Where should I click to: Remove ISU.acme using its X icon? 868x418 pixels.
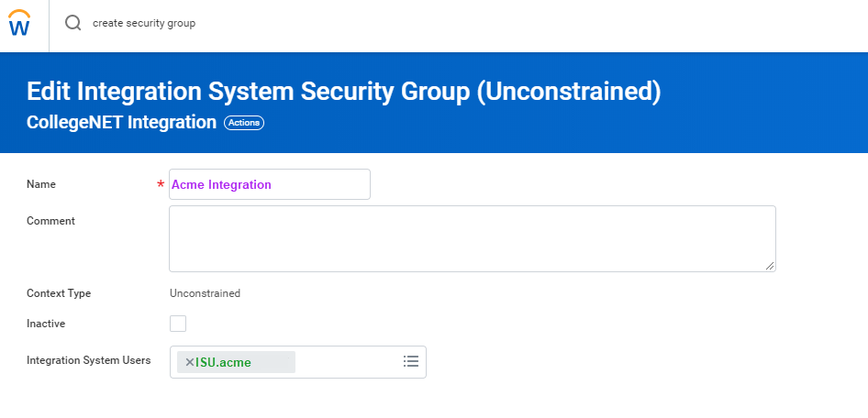pos(190,362)
